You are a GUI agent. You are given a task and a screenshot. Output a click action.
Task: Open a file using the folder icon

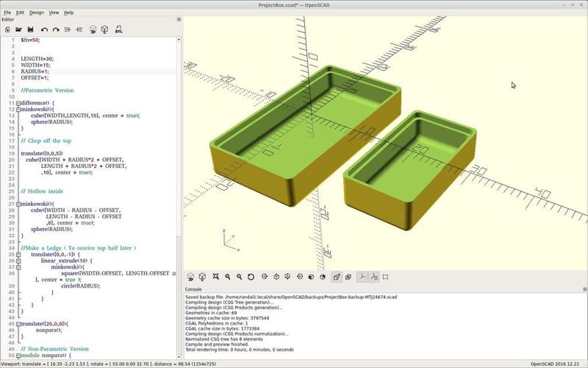click(x=18, y=29)
